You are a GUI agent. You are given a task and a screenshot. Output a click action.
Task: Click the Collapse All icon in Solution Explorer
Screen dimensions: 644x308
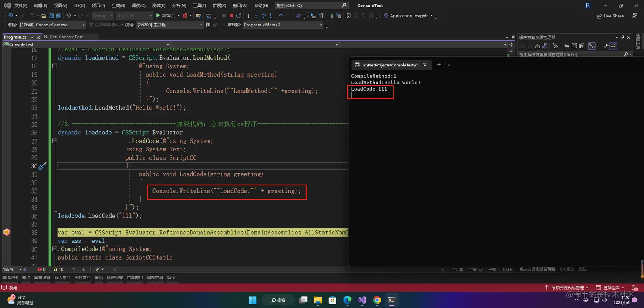[574, 46]
